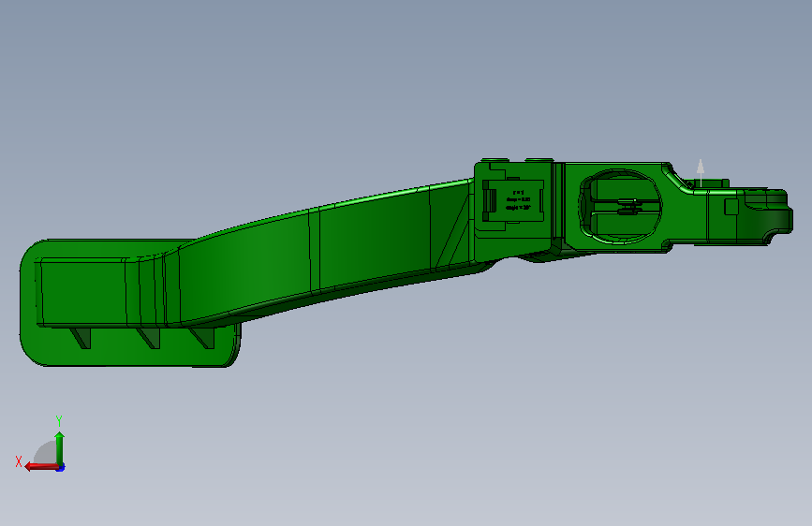
Task: Click the green Y axis arrow of the triad
Action: (x=60, y=448)
